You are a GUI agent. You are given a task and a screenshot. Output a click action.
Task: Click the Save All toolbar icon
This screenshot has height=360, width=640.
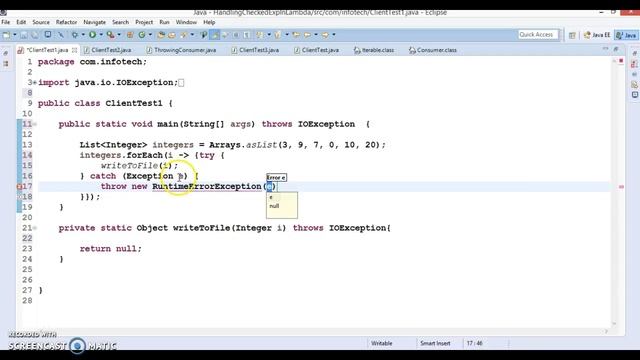coord(35,35)
